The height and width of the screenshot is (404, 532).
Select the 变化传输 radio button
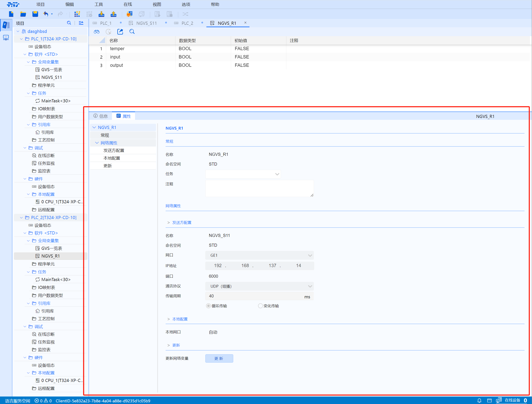[x=260, y=306]
